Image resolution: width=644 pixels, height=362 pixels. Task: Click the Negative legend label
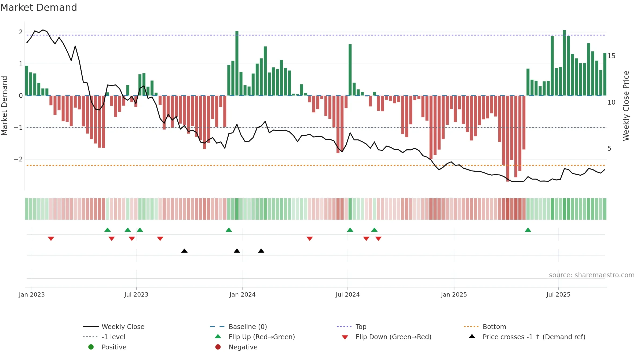(x=243, y=347)
